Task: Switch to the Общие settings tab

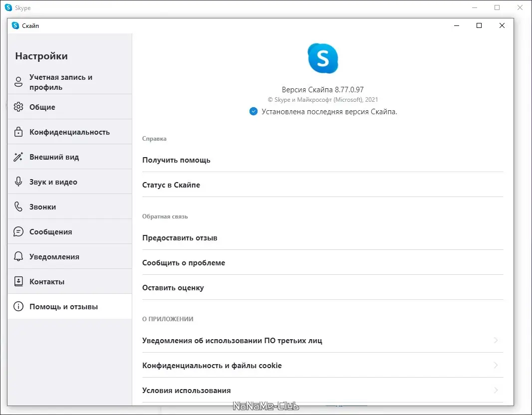Action: pos(70,107)
